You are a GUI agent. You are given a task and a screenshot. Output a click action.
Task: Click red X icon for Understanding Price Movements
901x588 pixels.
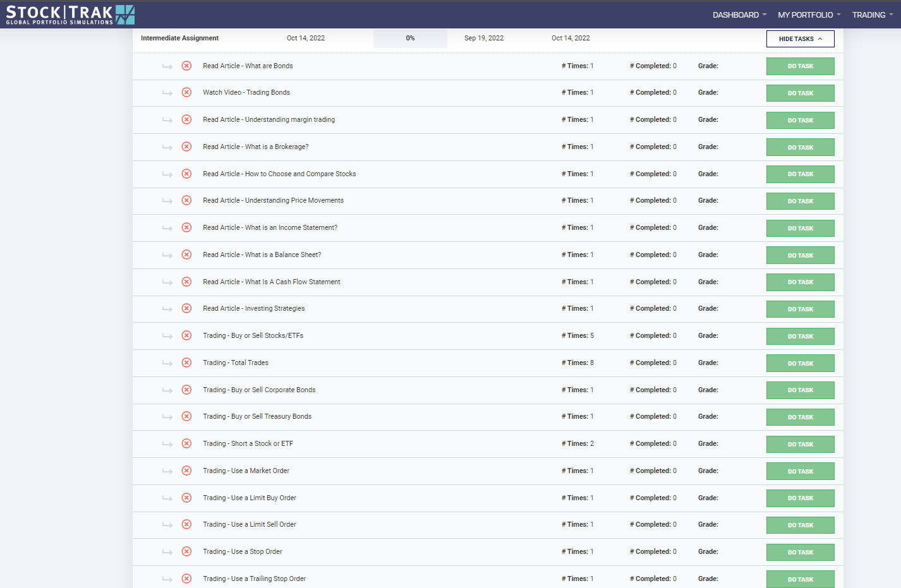point(186,200)
